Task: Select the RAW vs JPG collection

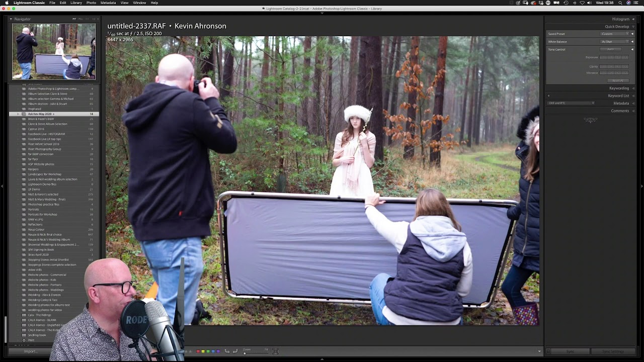Action: [54, 220]
